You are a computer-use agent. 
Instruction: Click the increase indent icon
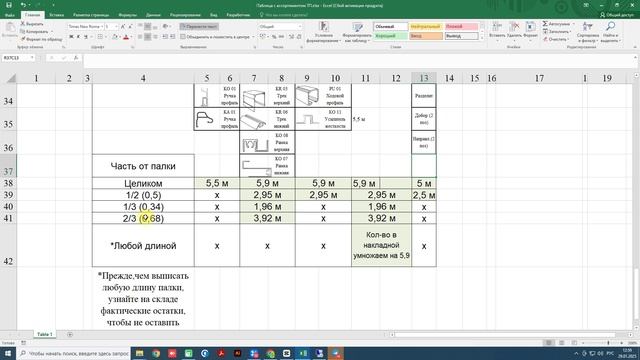click(173, 37)
